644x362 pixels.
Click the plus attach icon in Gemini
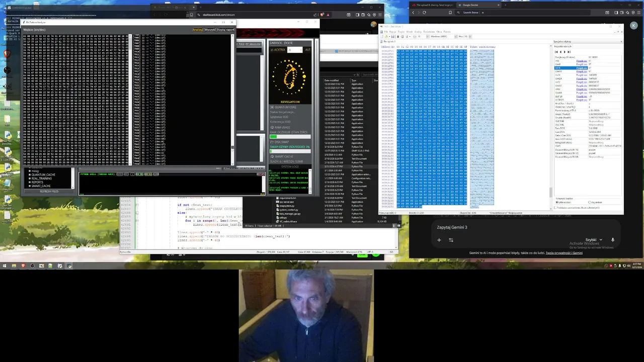click(439, 240)
